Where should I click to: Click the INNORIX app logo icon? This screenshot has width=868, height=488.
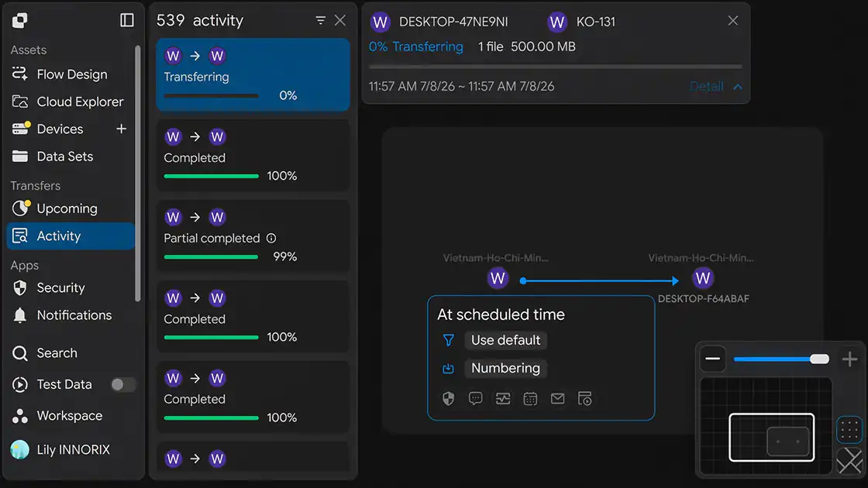(x=20, y=20)
